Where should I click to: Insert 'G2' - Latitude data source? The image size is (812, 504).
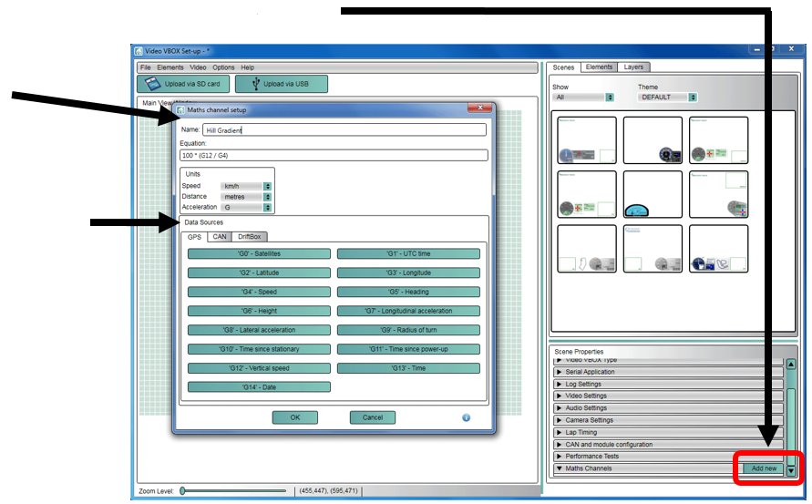click(x=259, y=273)
